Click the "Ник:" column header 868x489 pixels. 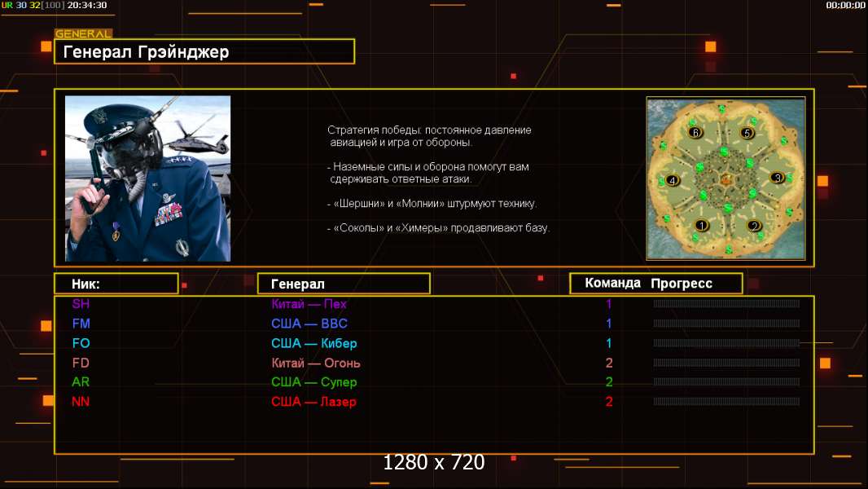click(116, 284)
